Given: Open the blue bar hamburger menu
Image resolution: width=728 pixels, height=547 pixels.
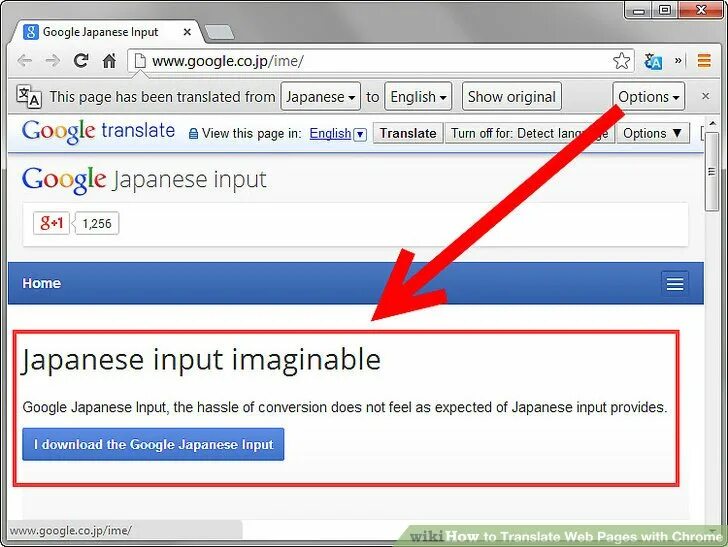Looking at the screenshot, I should tap(675, 283).
